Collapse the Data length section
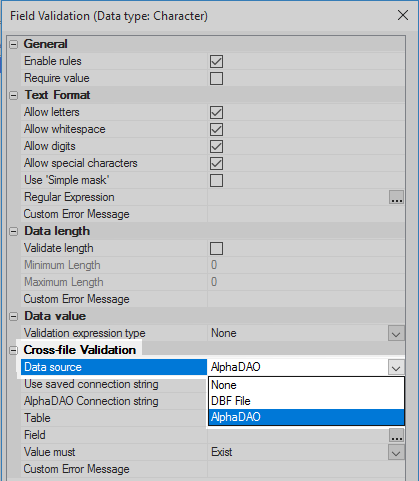 [13, 231]
